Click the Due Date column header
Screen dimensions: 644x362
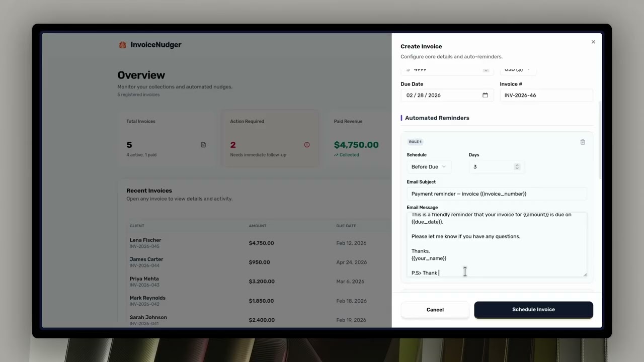pyautogui.click(x=346, y=226)
